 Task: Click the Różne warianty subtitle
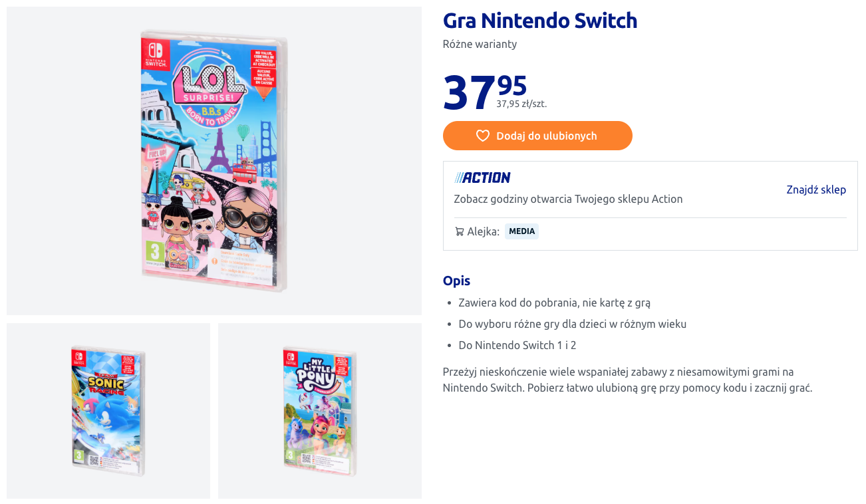480,44
